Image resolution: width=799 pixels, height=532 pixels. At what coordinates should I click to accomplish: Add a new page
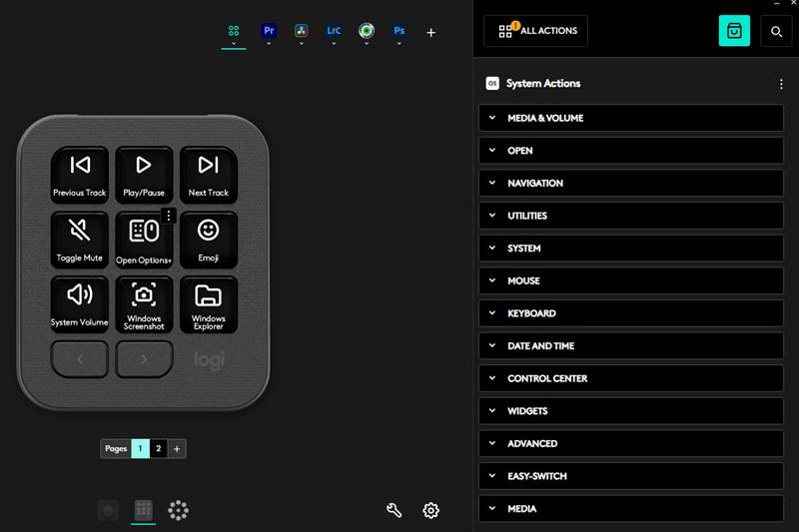(x=177, y=449)
